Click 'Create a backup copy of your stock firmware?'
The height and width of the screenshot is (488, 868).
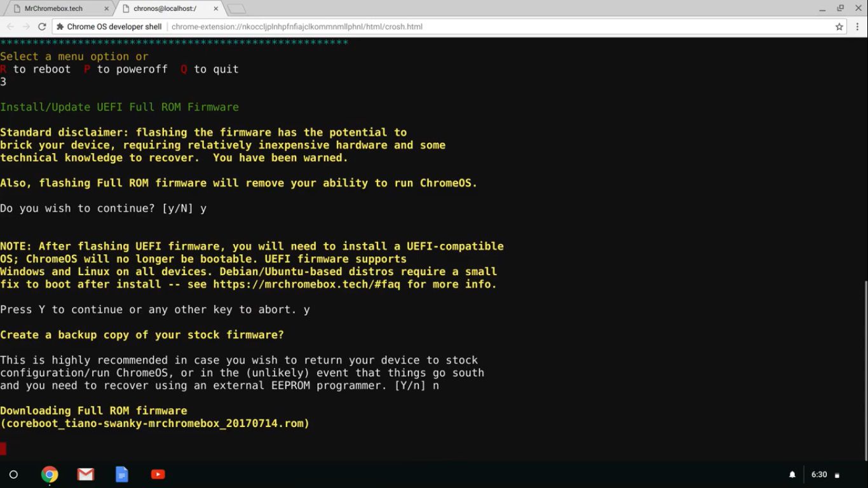[142, 335]
